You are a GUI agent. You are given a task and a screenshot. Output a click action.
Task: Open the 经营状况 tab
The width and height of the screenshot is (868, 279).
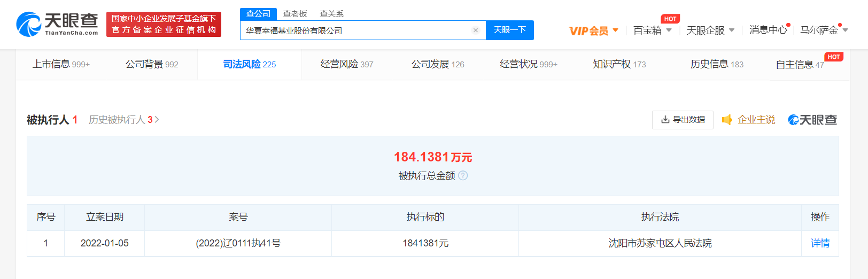(x=529, y=64)
